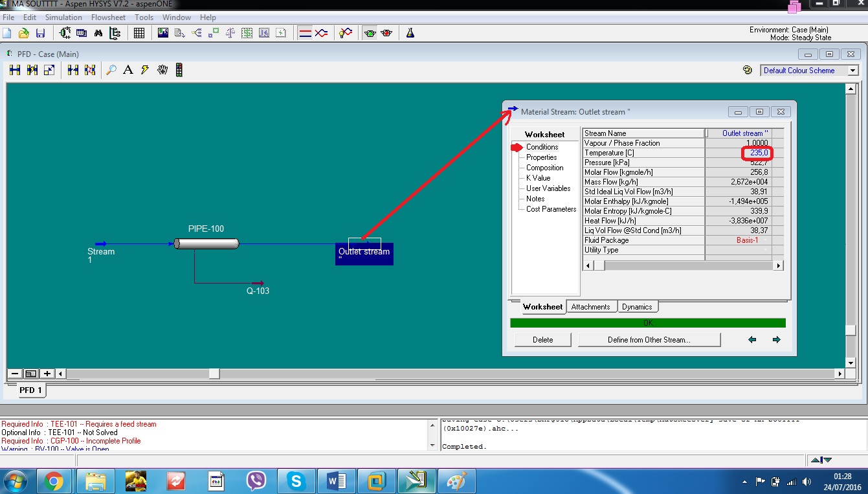Click the Mass Flow value 2,672e+004

pos(738,182)
